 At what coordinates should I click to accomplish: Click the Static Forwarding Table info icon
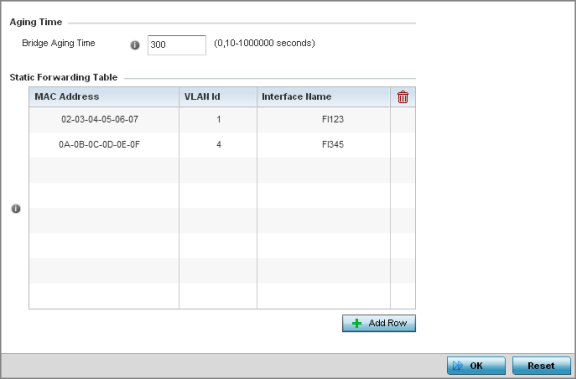(x=16, y=209)
